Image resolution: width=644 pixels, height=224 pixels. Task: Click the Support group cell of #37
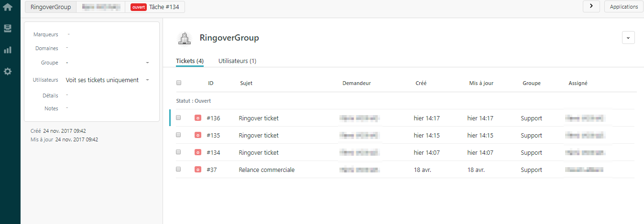(532, 170)
